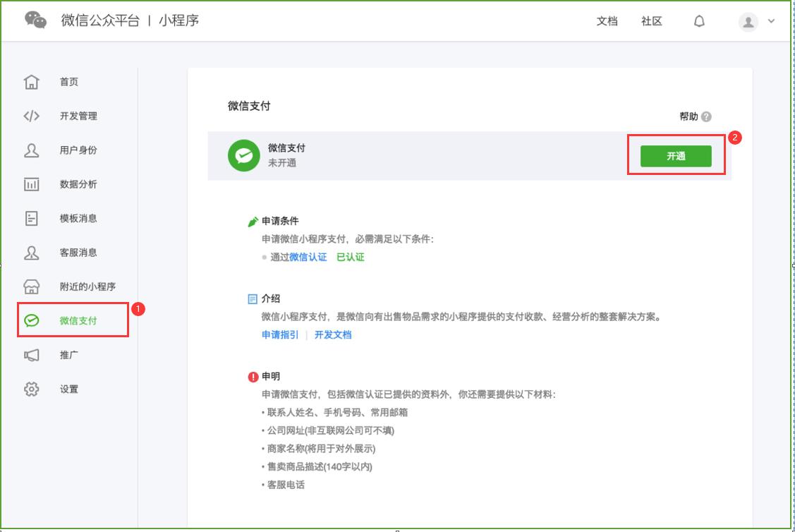Open the 文档 menu item
This screenshot has width=795, height=532.
pos(606,21)
